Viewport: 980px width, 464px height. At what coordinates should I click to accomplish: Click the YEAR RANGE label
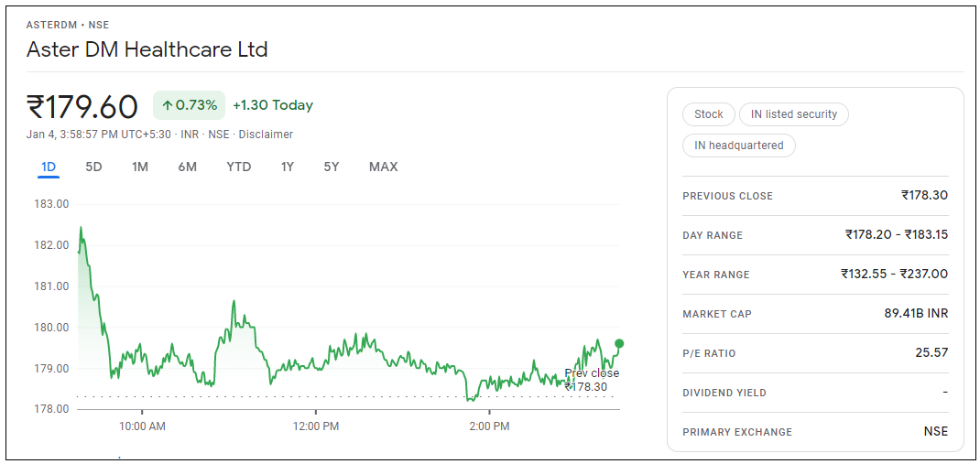click(715, 275)
